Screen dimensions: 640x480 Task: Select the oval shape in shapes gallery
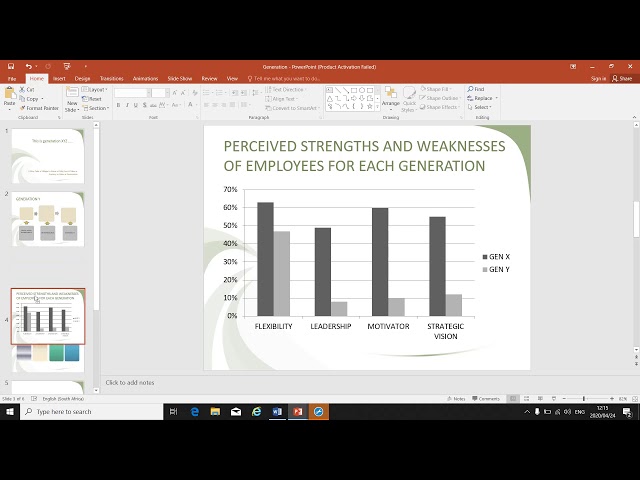(x=362, y=90)
